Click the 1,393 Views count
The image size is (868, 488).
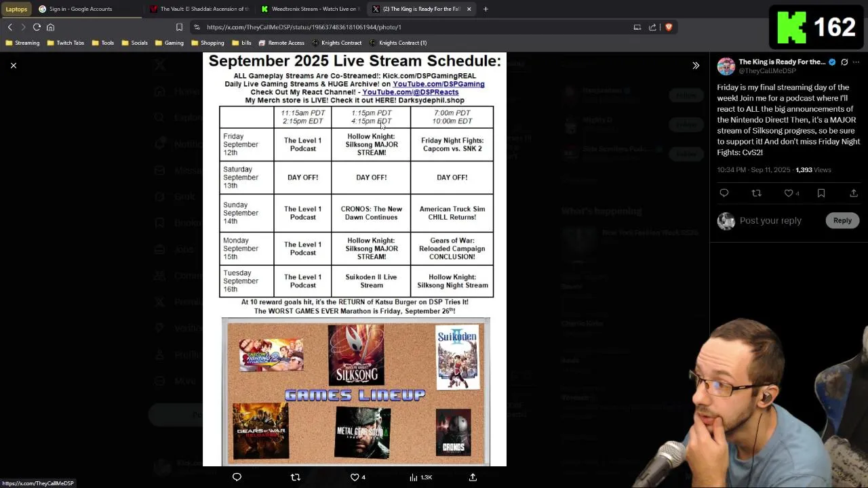pos(813,170)
